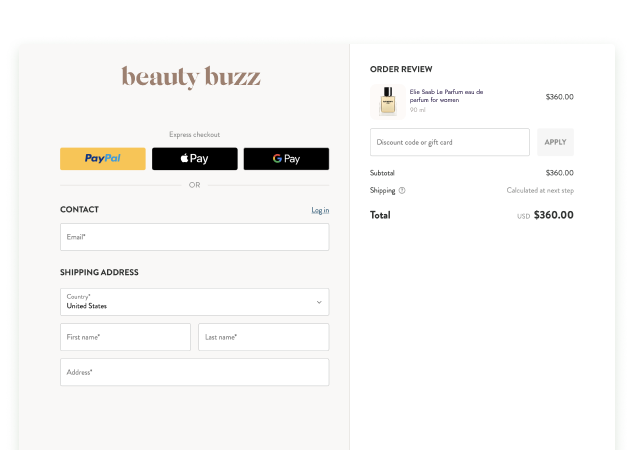Focus the Address input field
Image resolution: width=635 pixels, height=450 pixels.
pos(195,372)
